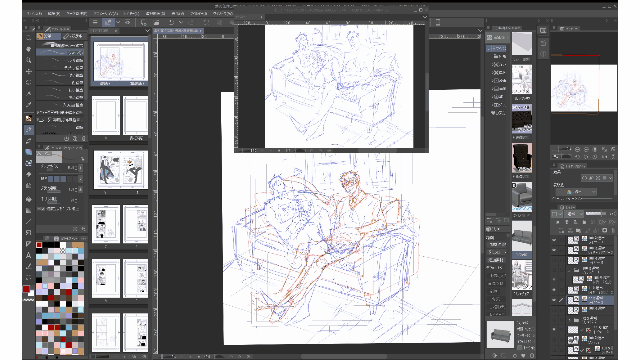Create a new layer folder
This screenshot has width=640, height=360.
[x=578, y=230]
